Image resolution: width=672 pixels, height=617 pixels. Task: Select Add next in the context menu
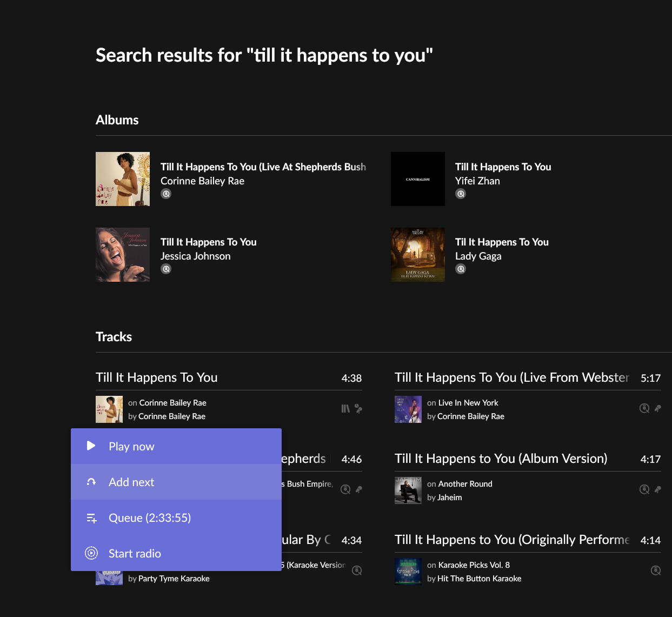(x=131, y=482)
